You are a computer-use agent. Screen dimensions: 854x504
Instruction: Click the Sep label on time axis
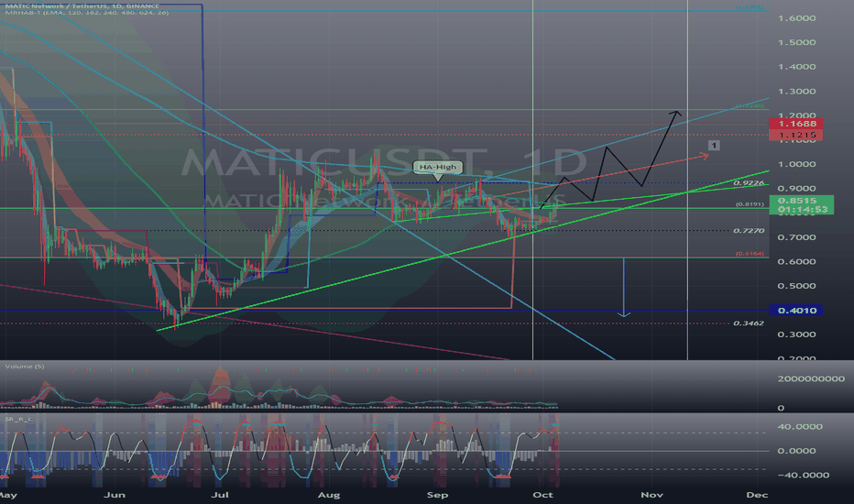tap(437, 495)
